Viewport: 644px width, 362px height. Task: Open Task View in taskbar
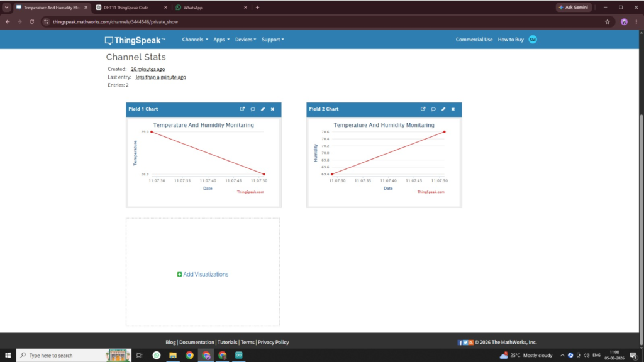coord(140,356)
